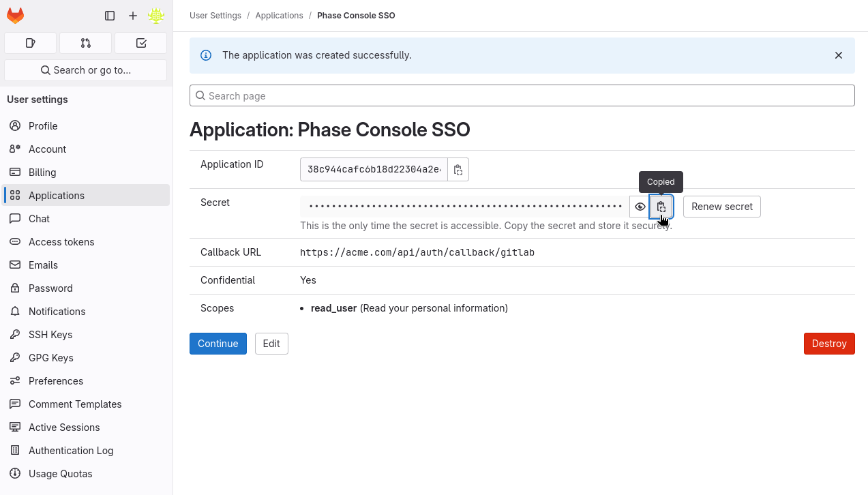Click the Preferences sliders icon
The width and height of the screenshot is (868, 495).
pyautogui.click(x=15, y=381)
